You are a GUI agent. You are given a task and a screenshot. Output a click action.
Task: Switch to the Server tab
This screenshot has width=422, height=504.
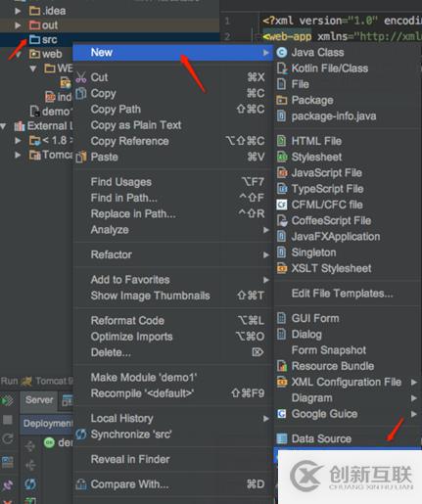coord(39,400)
